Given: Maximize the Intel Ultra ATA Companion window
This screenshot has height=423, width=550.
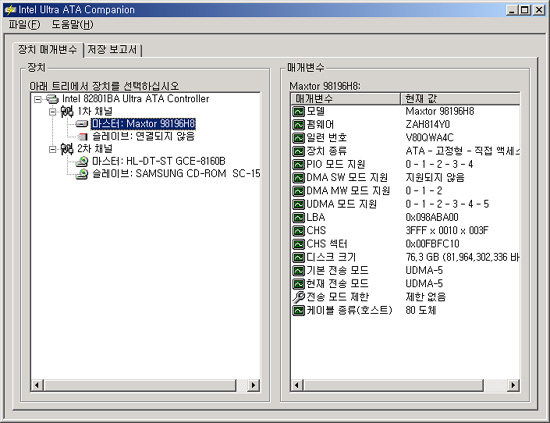Looking at the screenshot, I should [x=524, y=10].
